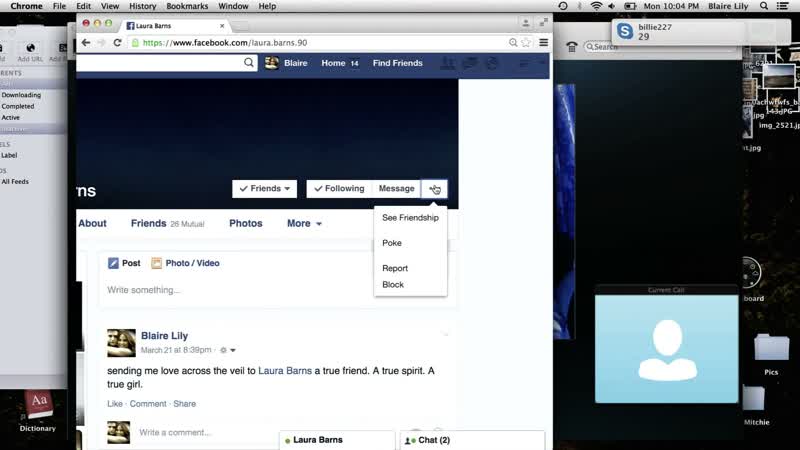This screenshot has height=450, width=800.
Task: Click the Message button
Action: point(396,189)
